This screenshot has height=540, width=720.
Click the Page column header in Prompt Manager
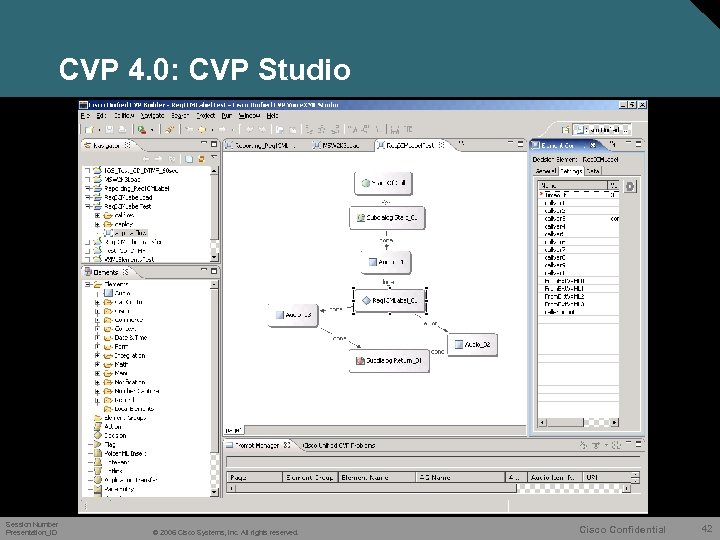click(x=254, y=477)
